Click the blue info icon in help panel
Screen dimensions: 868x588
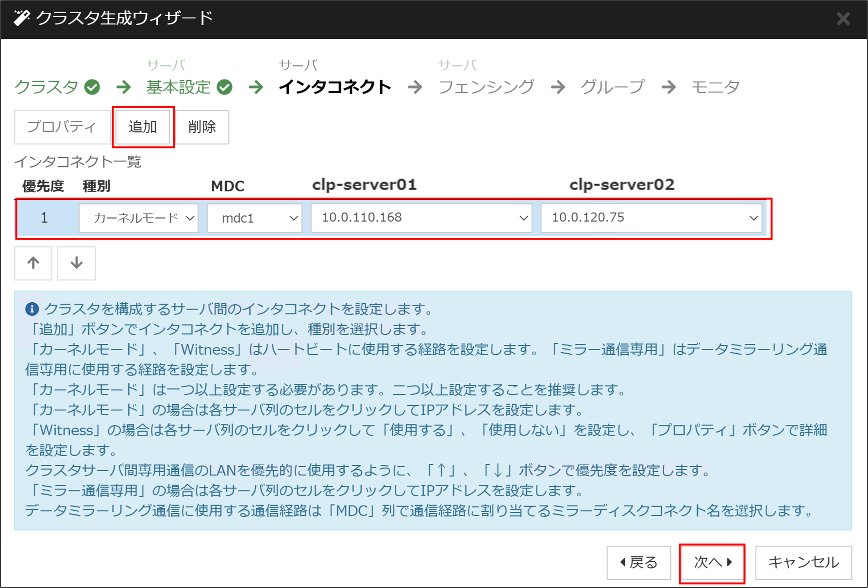pyautogui.click(x=32, y=309)
